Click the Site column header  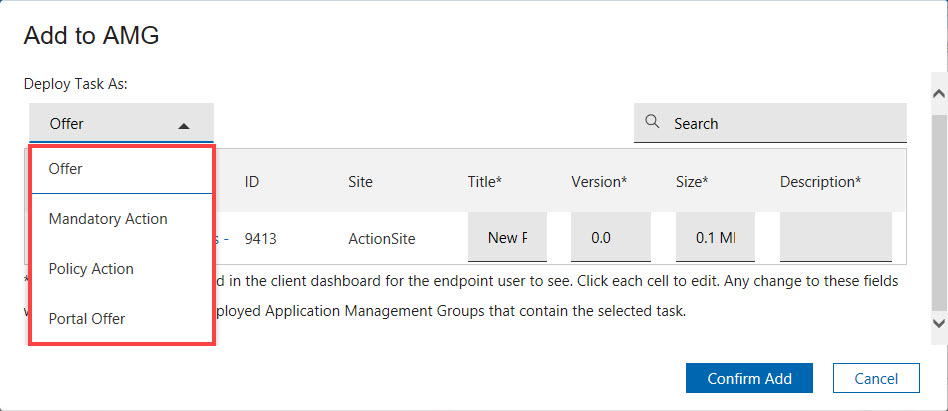[360, 182]
